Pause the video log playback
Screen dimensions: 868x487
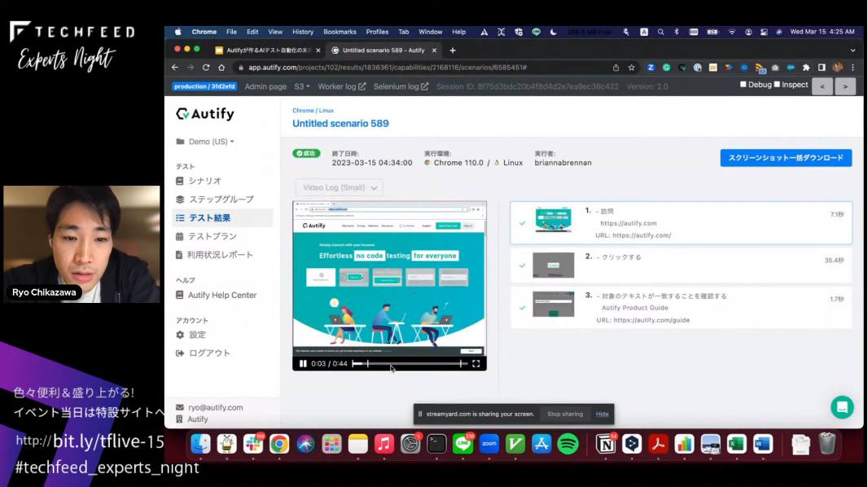click(x=303, y=363)
